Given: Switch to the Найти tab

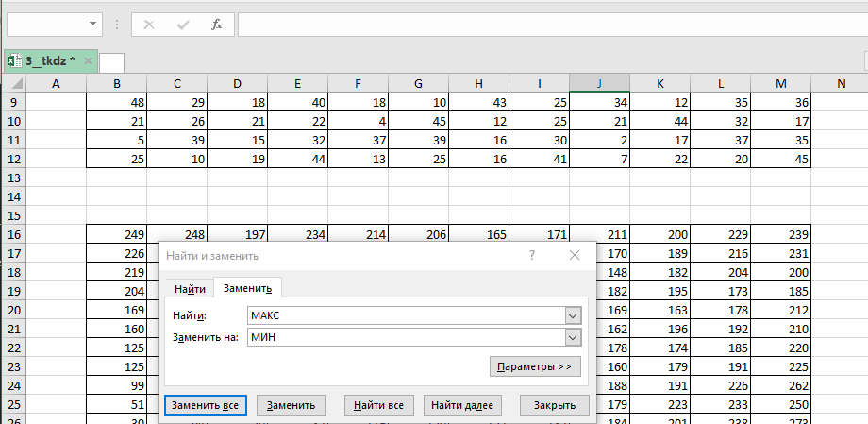Looking at the screenshot, I should [x=190, y=289].
